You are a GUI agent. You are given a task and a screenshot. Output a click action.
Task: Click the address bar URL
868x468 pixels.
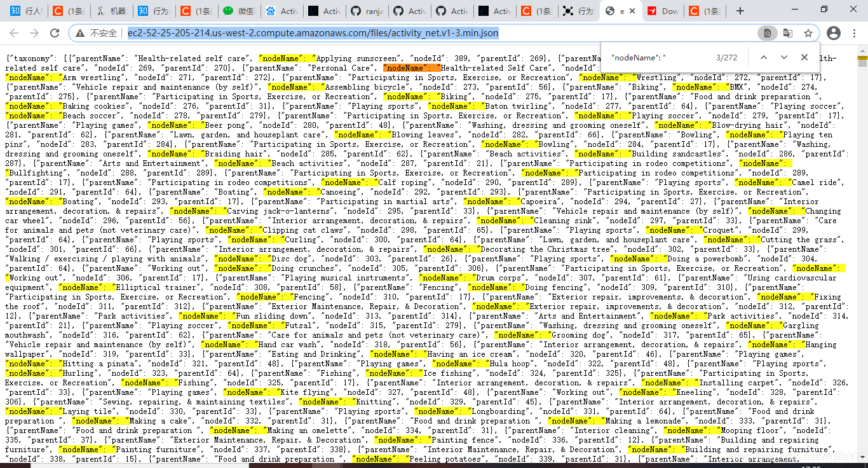click(313, 33)
